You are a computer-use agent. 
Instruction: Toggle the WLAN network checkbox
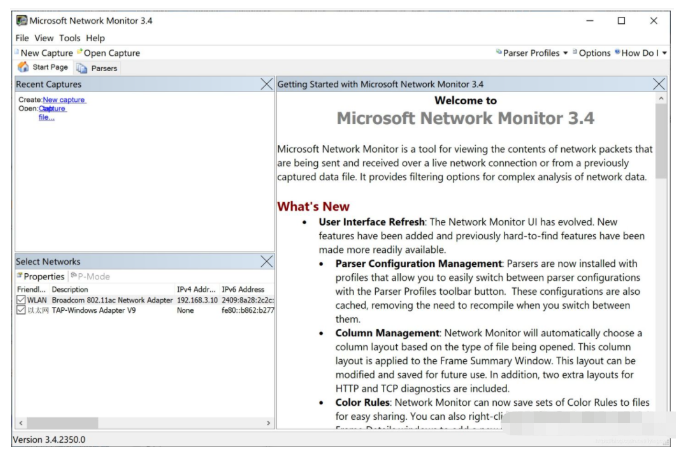click(x=21, y=300)
